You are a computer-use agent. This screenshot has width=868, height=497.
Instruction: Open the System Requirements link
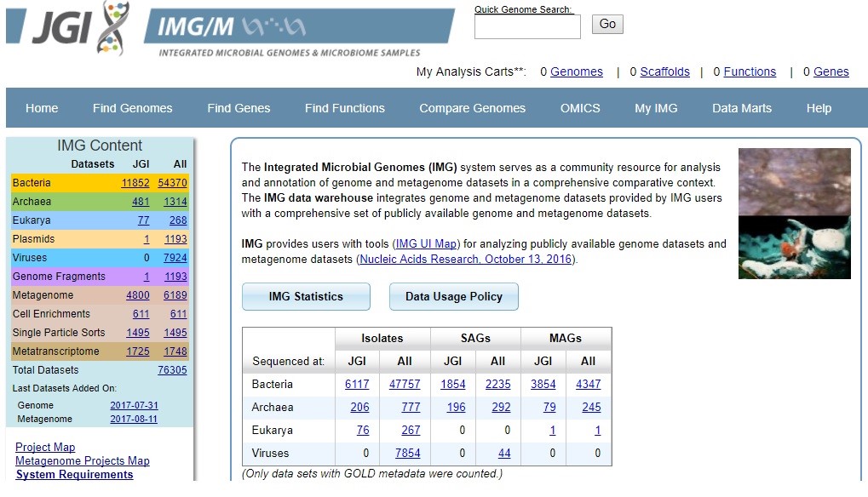(75, 475)
